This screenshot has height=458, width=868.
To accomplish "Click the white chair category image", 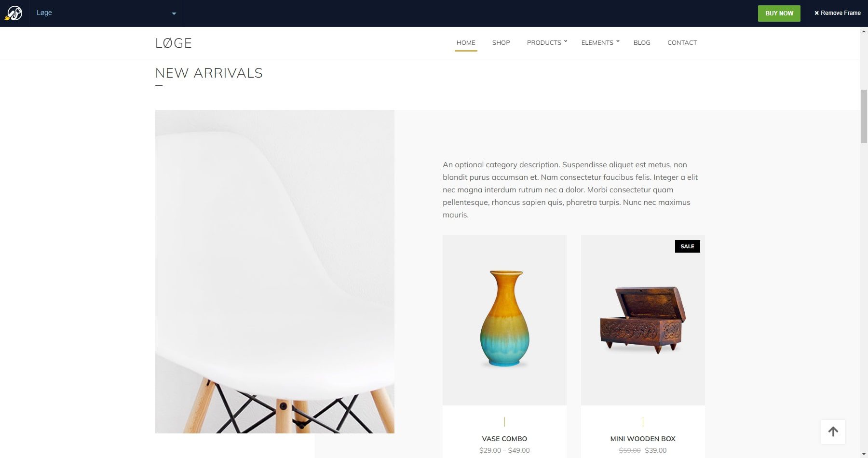I will pos(275,271).
